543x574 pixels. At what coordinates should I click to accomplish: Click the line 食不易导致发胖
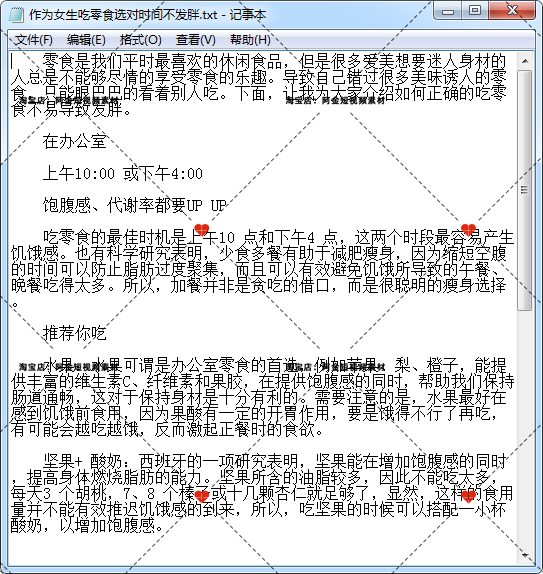tap(71, 110)
